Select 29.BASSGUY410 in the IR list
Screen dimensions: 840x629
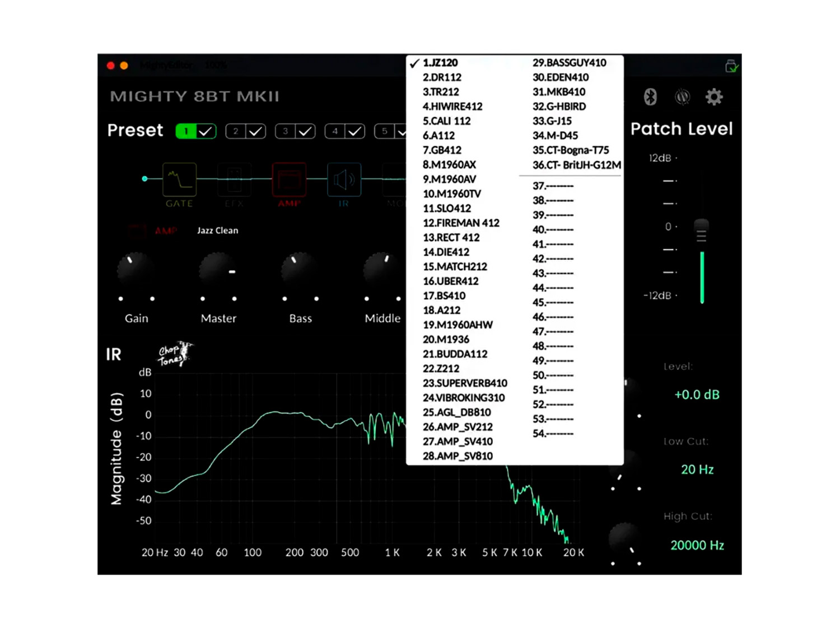[569, 63]
